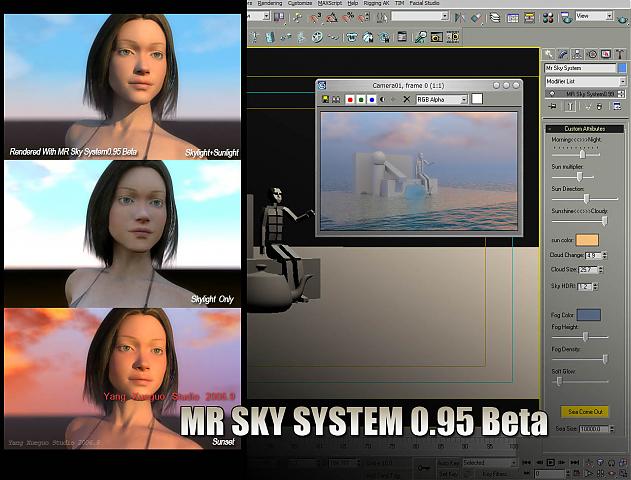The image size is (631, 480).
Task: Toggle Angle Snap tool
Action: click(332, 17)
